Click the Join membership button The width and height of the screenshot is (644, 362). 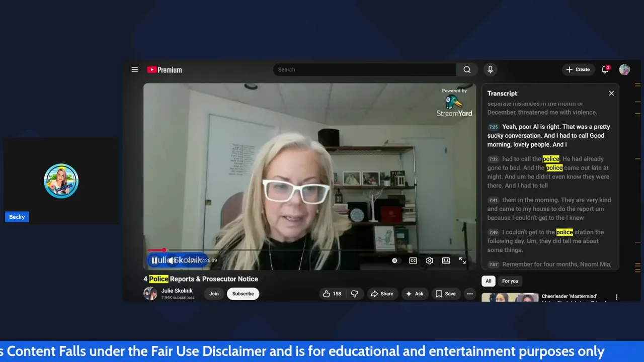[x=214, y=294]
